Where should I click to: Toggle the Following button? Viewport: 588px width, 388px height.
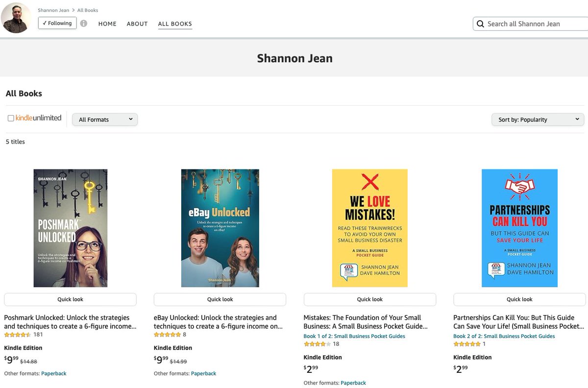(x=57, y=23)
